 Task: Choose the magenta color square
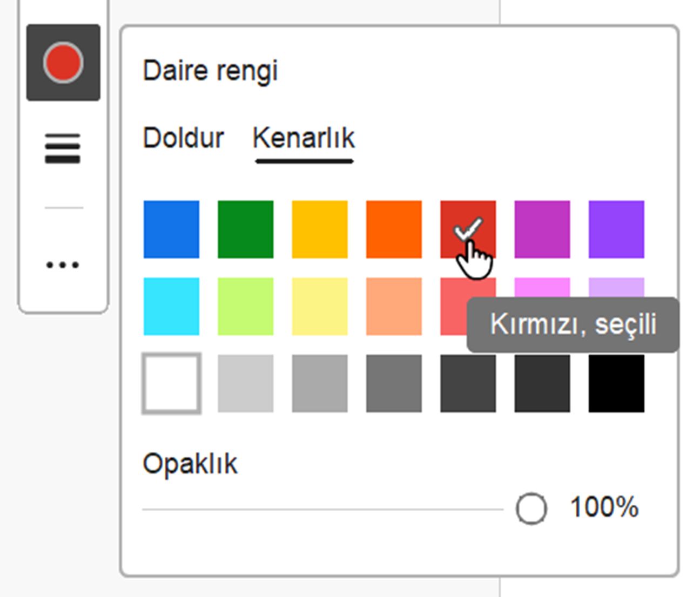(x=542, y=228)
